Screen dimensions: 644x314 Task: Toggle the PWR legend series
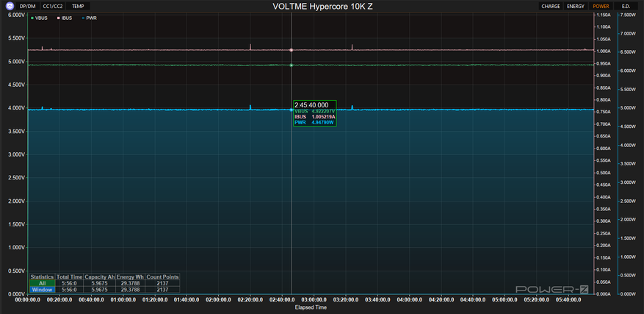click(89, 18)
